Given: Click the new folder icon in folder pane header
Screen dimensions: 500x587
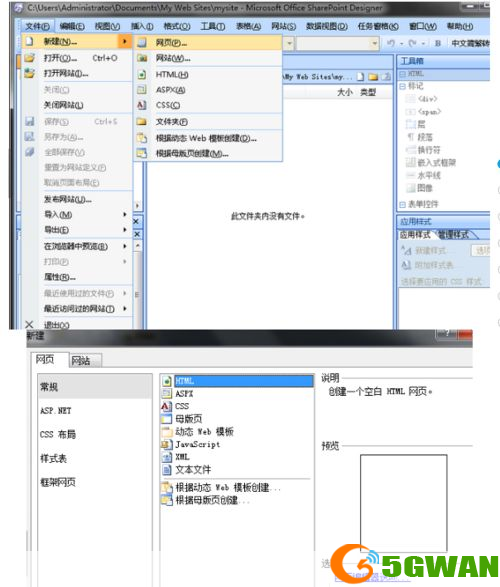Looking at the screenshot, I should pos(373,77).
